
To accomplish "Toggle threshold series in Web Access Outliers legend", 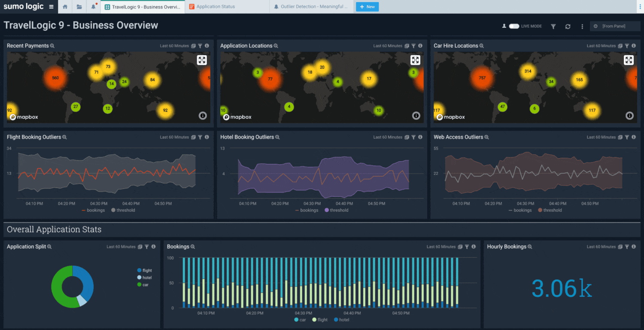I will coord(550,211).
